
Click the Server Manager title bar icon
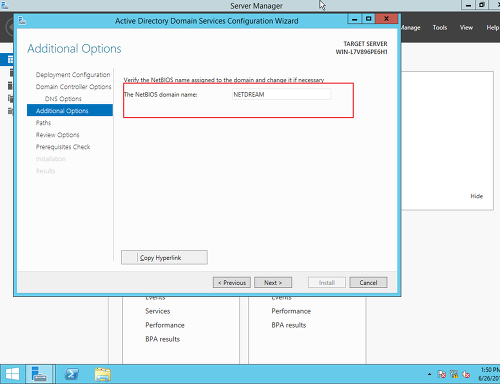5,5
